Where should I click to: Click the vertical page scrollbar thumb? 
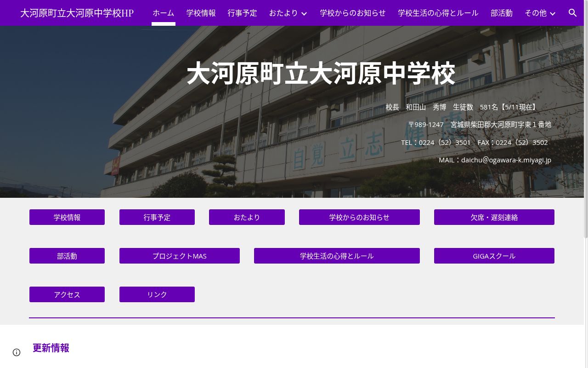tap(586, 119)
